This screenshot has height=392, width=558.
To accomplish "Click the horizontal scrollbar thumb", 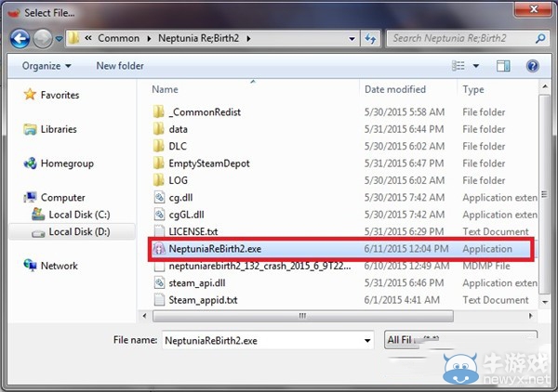I will 303,316.
